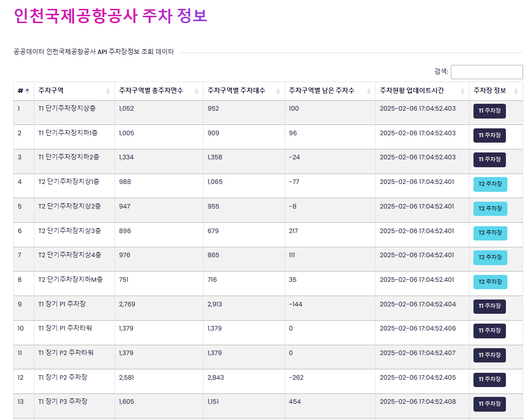
Task: Click the page title 인천국제공항공사 주차 정보
Action: pos(111,16)
